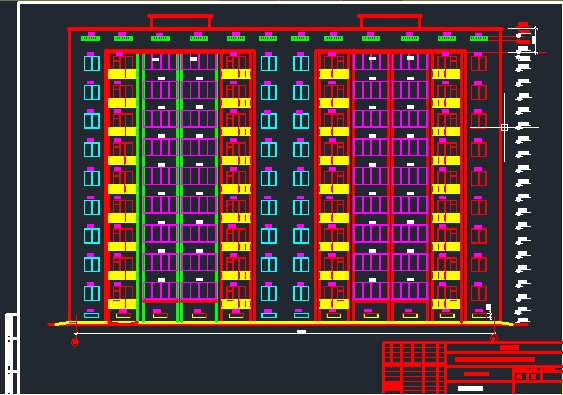The width and height of the screenshot is (563, 395).
Task: Pick the top-right red window near right edge
Action: [x=479, y=64]
